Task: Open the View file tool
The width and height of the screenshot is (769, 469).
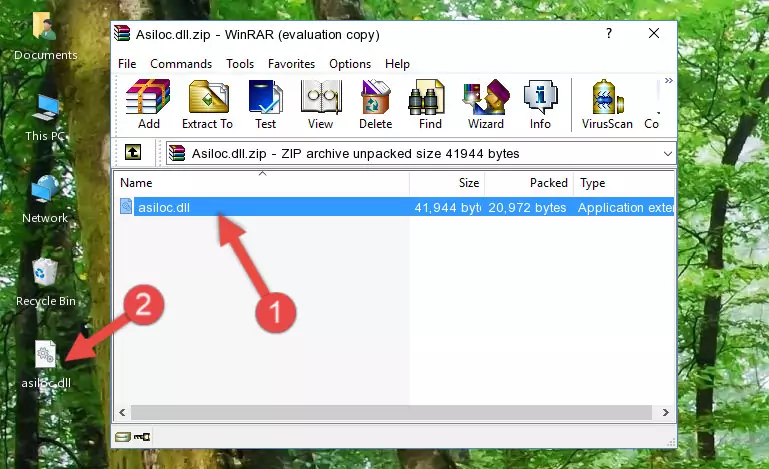Action: click(x=321, y=104)
